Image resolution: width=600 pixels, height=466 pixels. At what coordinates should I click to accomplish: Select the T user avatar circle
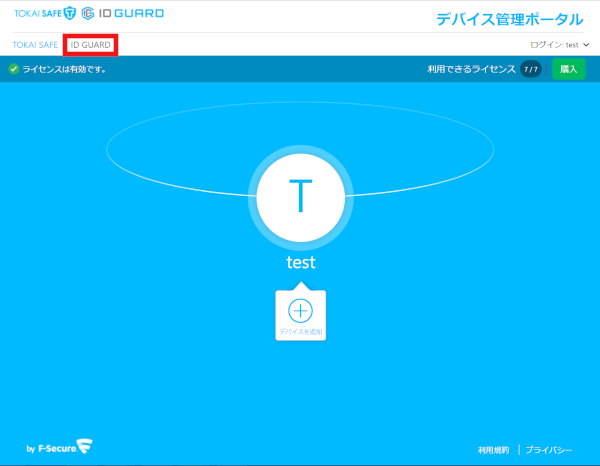point(301,197)
